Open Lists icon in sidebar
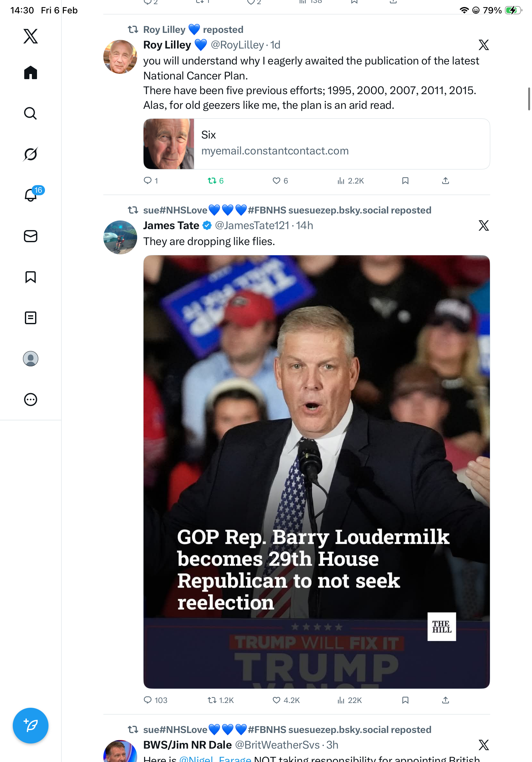Viewport: 532px width, 762px height. pos(31,317)
